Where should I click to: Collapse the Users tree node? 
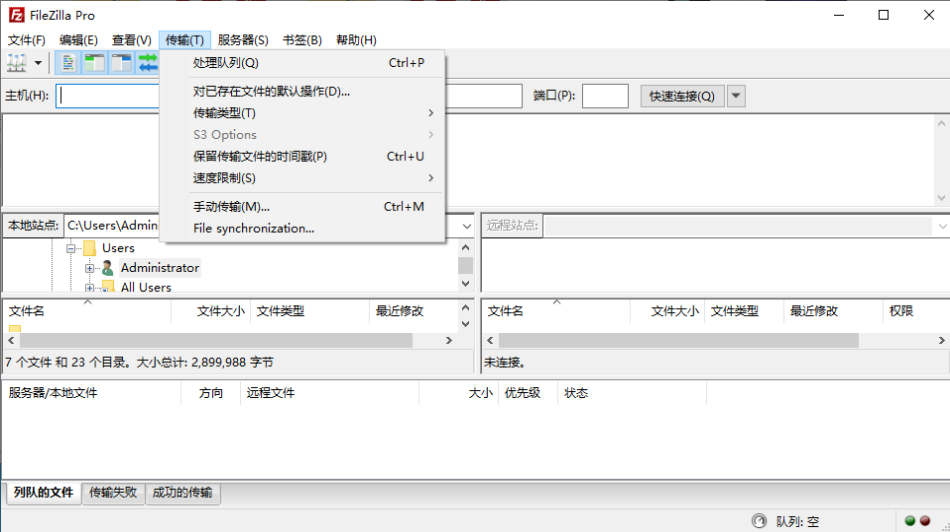coord(71,248)
